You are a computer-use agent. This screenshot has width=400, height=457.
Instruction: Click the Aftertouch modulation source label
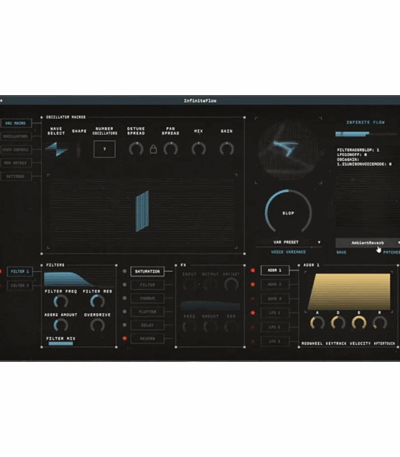[x=384, y=343]
